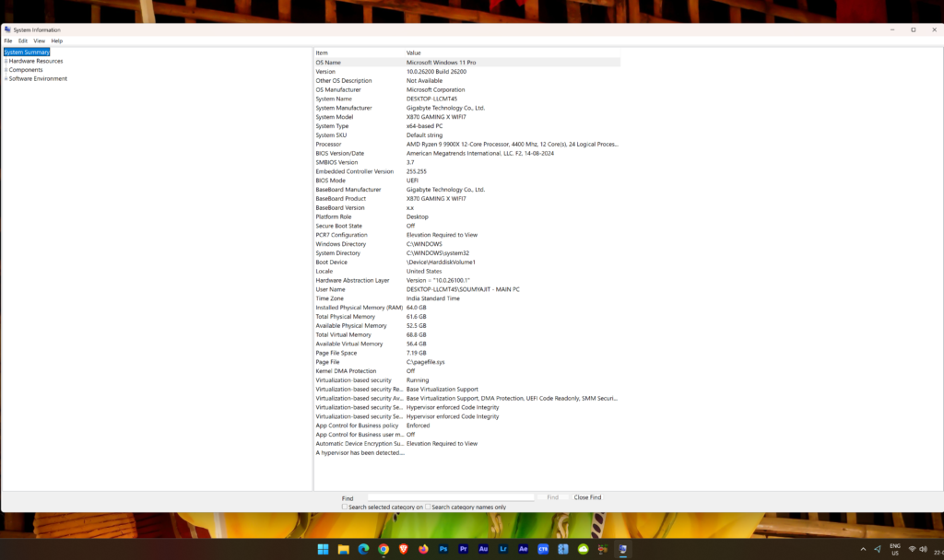Click inside the Find text field

451,497
